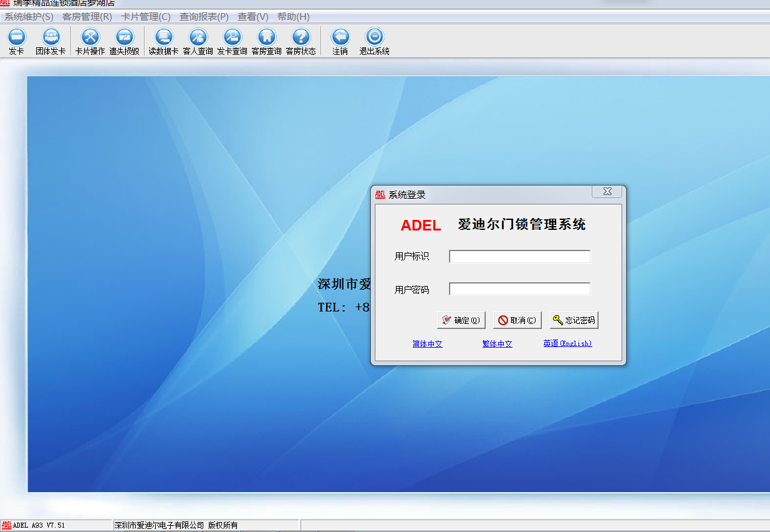This screenshot has width=770, height=532.
Task: Switch language to 英语(English)
Action: tap(567, 344)
